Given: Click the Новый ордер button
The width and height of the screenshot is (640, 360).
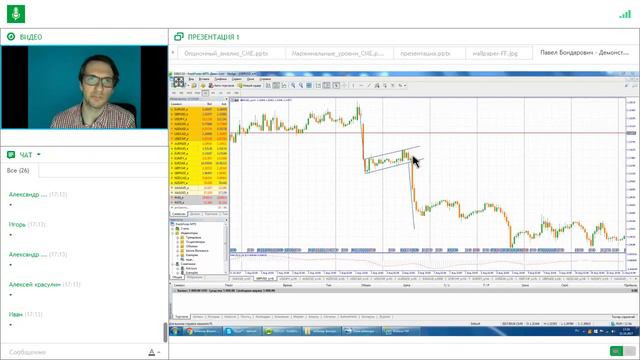Looking at the screenshot, I should [250, 86].
